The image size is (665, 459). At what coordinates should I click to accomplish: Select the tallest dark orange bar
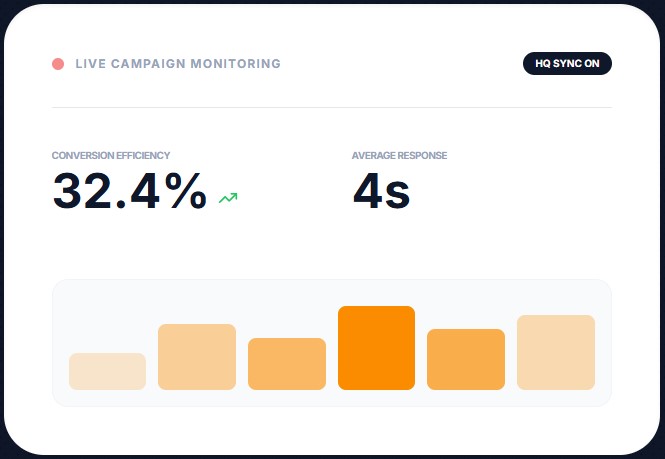coord(376,347)
